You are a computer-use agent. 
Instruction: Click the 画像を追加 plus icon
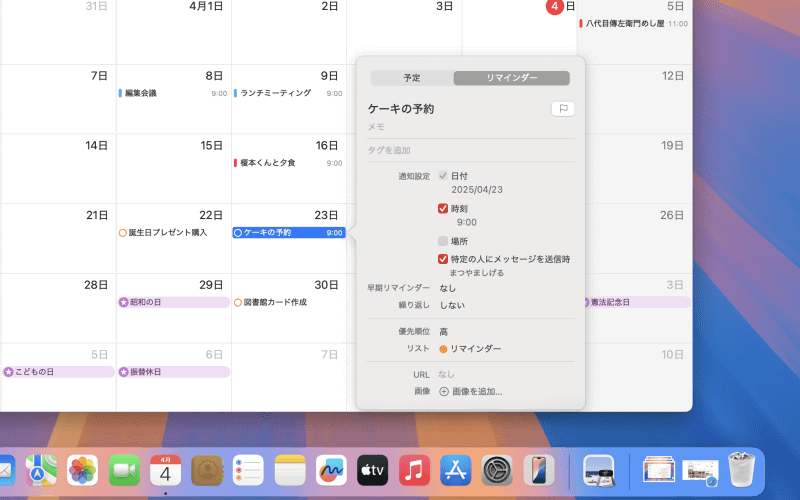pyautogui.click(x=444, y=391)
